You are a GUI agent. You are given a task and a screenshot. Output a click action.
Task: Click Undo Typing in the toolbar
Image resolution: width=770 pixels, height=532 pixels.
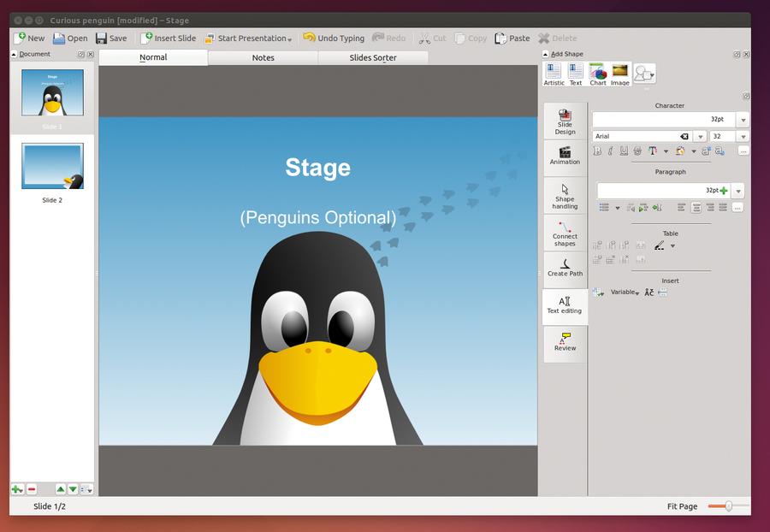point(334,38)
